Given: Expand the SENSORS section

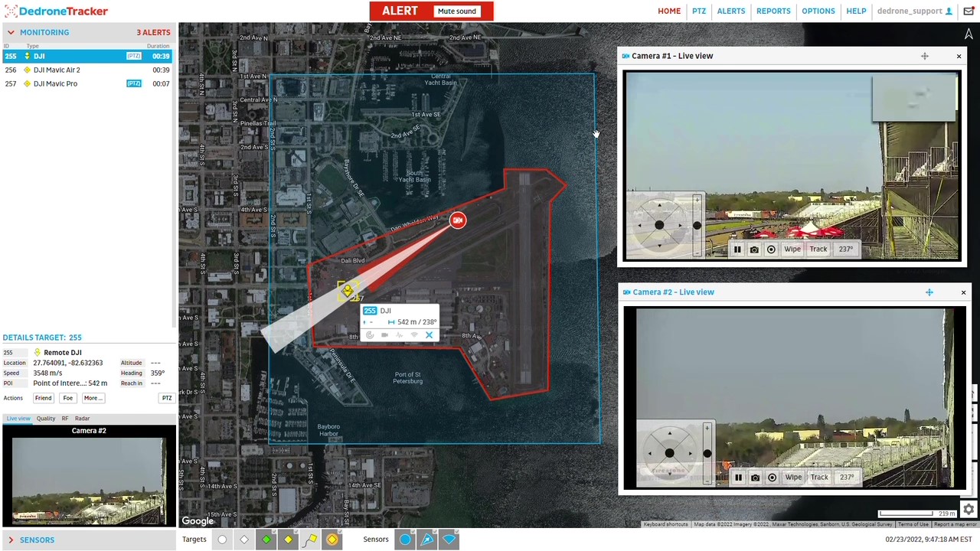Looking at the screenshot, I should tap(11, 540).
